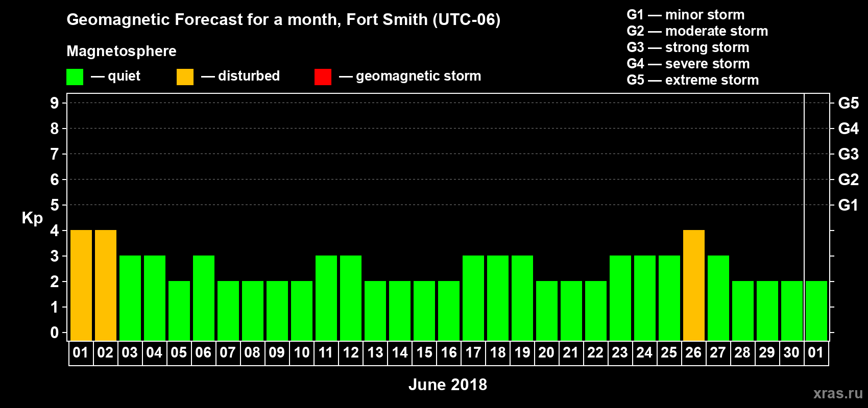
Task: Click date cell 04 on the x-axis
Action: coord(155,353)
